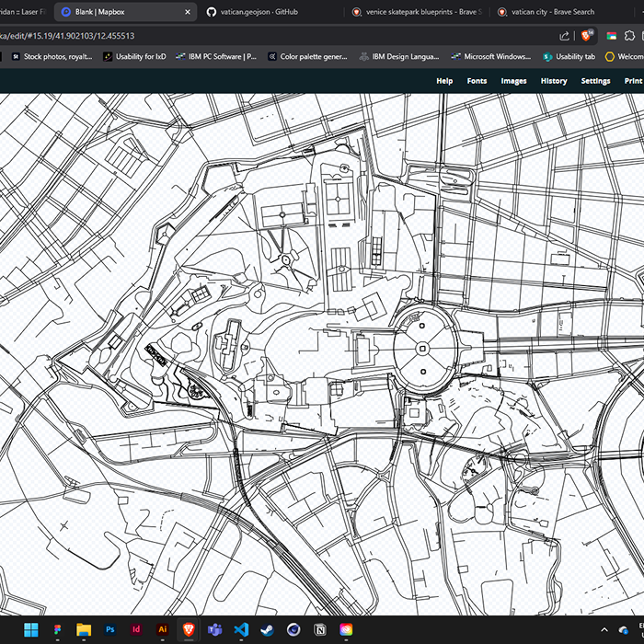
Task: Click the share icon in address bar
Action: [564, 36]
